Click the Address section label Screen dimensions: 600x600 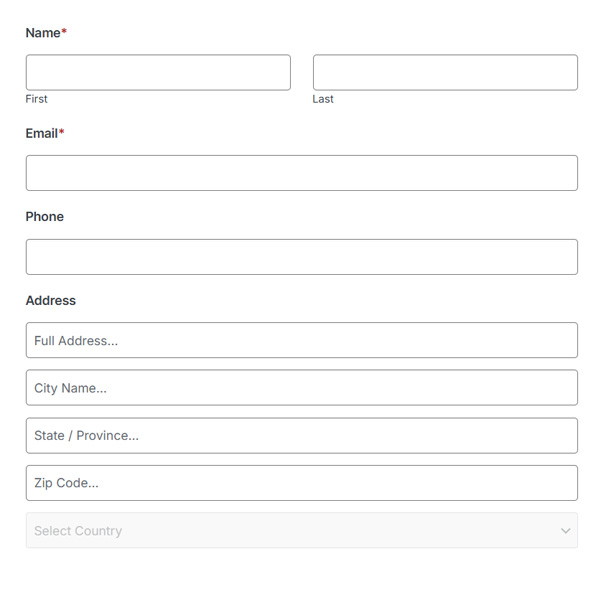tap(50, 300)
